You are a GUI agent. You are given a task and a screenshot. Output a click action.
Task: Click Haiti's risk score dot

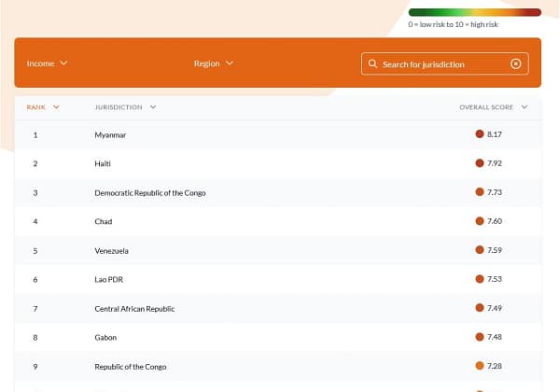(x=480, y=163)
